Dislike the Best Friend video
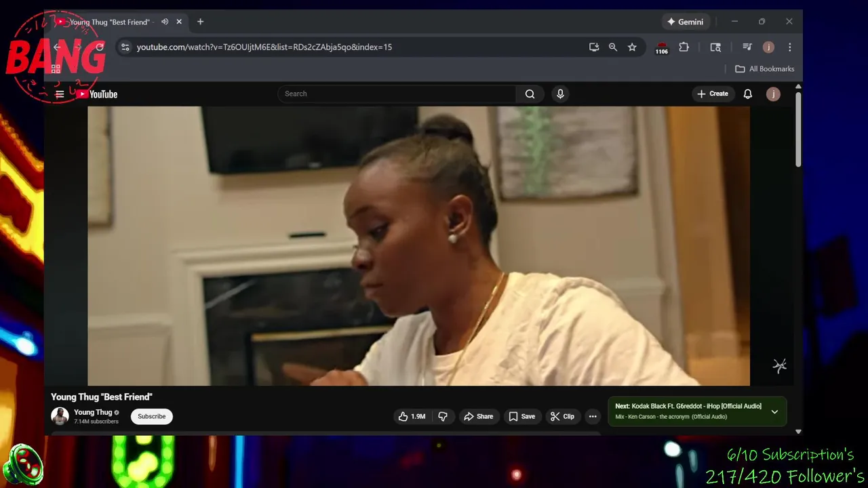This screenshot has height=488, width=868. [x=443, y=416]
